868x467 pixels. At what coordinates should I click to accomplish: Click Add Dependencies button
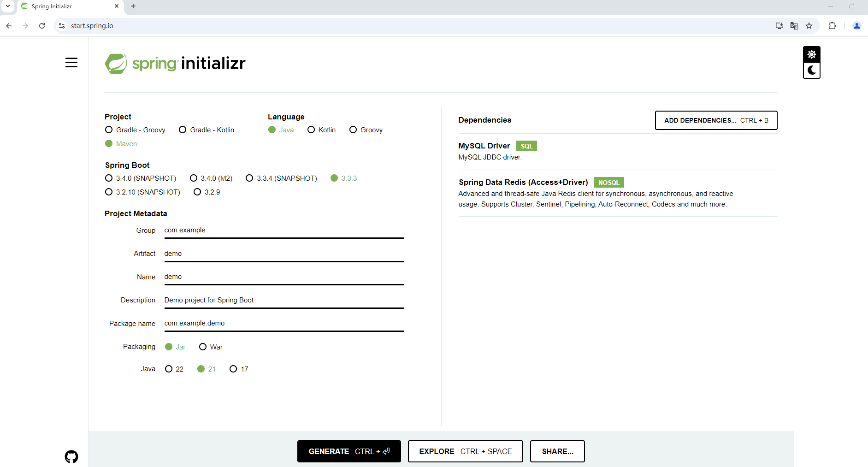click(x=716, y=120)
